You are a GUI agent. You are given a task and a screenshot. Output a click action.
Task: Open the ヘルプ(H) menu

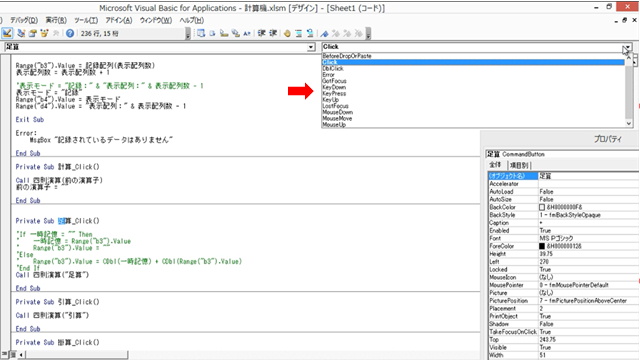pyautogui.click(x=191, y=20)
